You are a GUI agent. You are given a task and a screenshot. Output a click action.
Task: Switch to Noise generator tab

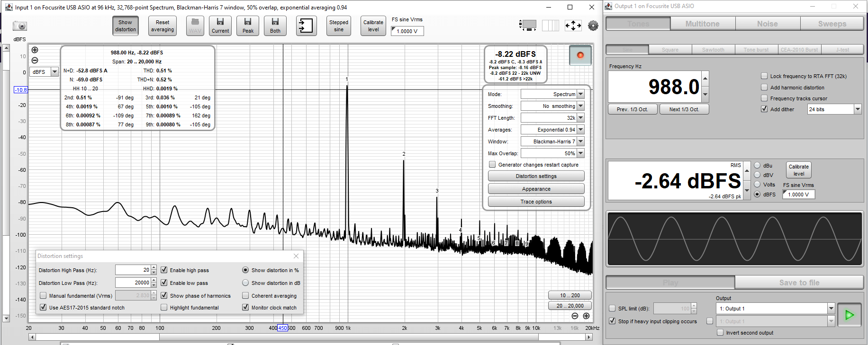pos(768,24)
